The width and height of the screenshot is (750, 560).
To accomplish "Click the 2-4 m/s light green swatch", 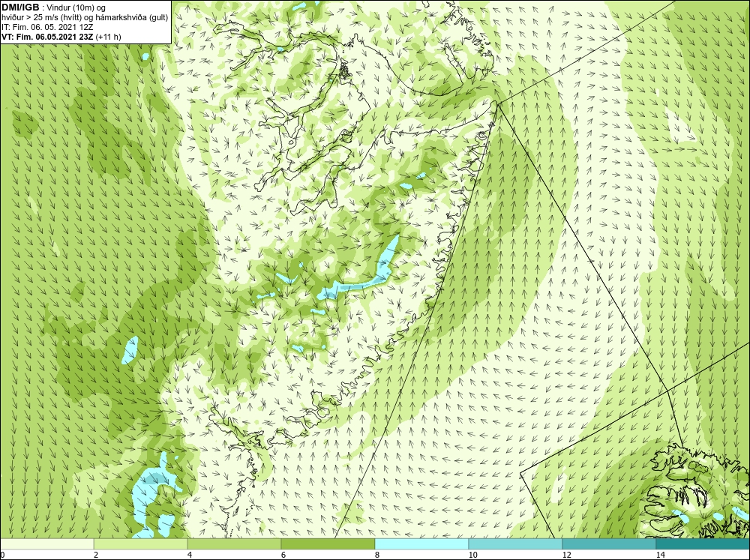I will click(x=141, y=544).
